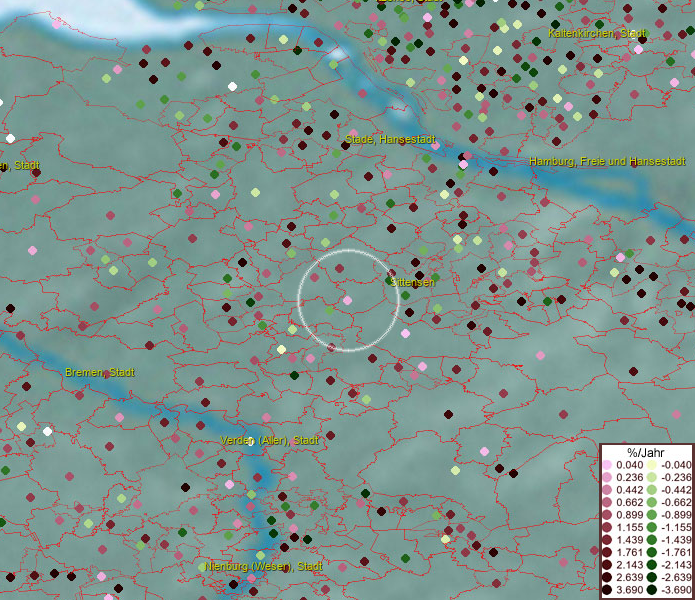Select the -0.040 pale yellow legend swatch

point(651,466)
